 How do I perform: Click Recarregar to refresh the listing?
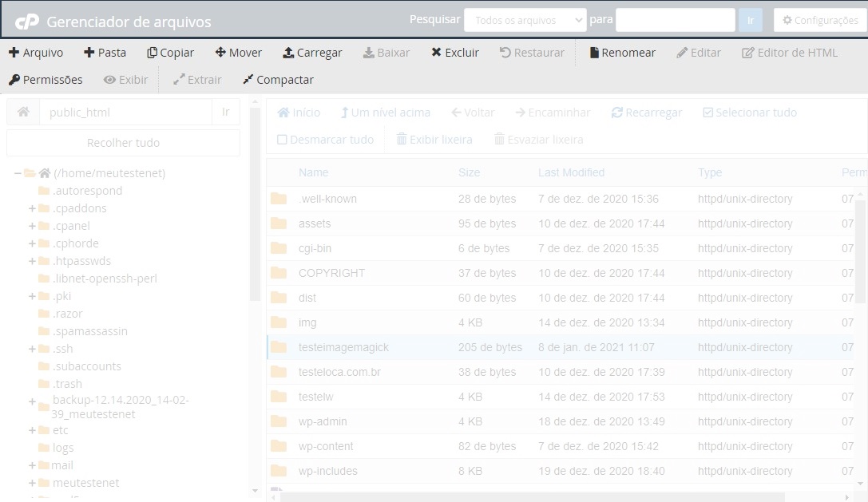click(x=647, y=113)
